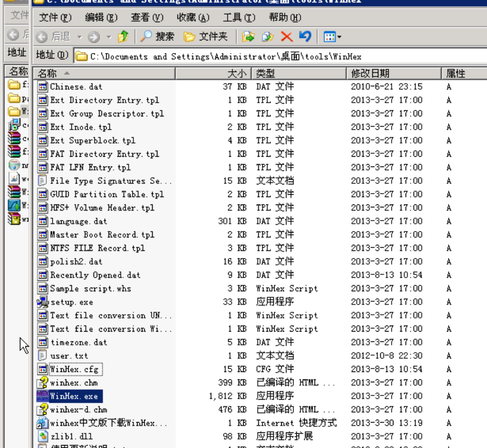Select the setup.exe installer icon
Viewport: 487px width, 448px height.
pos(43,301)
